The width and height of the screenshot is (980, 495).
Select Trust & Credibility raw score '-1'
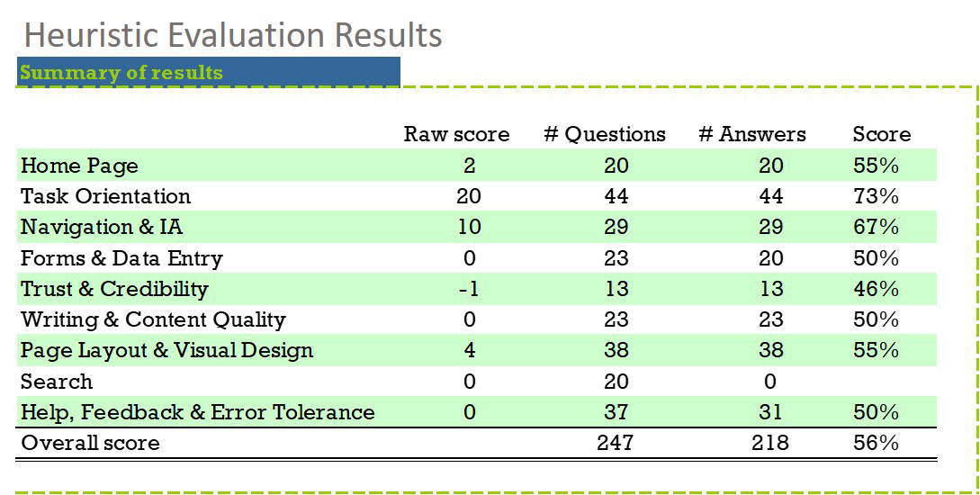click(x=469, y=289)
